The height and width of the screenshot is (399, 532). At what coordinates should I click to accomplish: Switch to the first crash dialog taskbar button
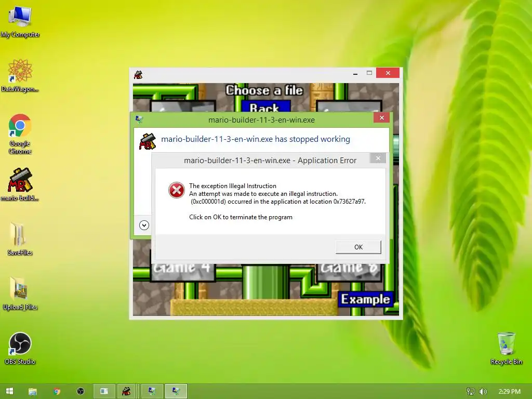(152, 391)
